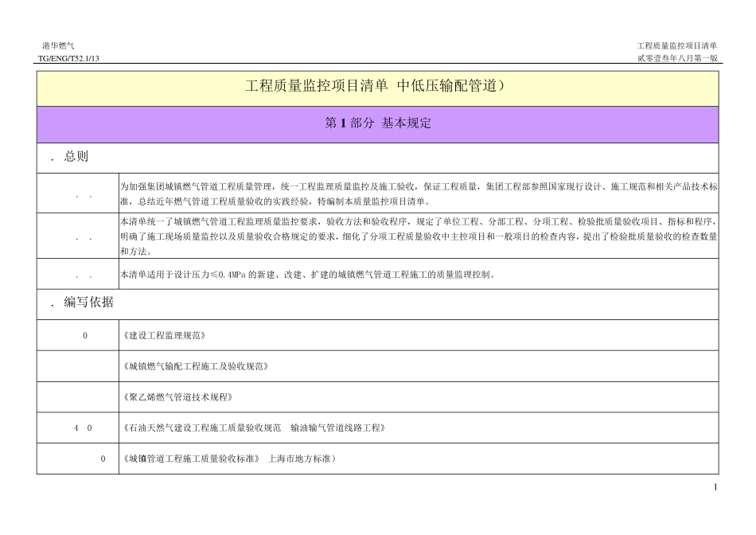Select the section heading 编写依据
The height and width of the screenshot is (535, 756).
[88, 303]
